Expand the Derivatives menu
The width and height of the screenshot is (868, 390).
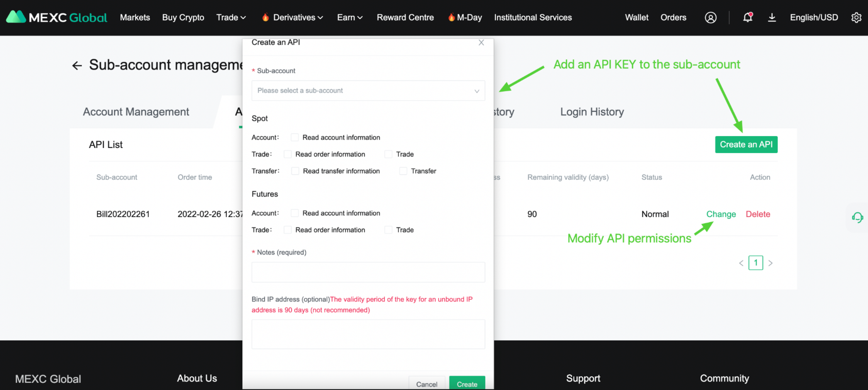point(294,17)
